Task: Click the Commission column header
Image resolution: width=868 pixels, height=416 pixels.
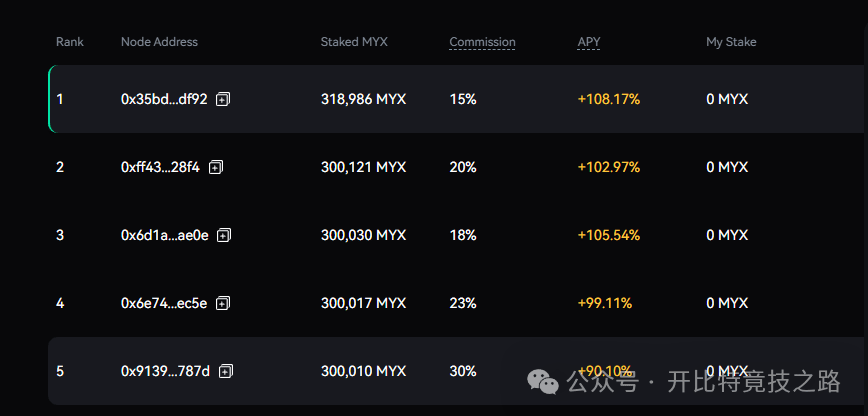Action: pyautogui.click(x=482, y=42)
